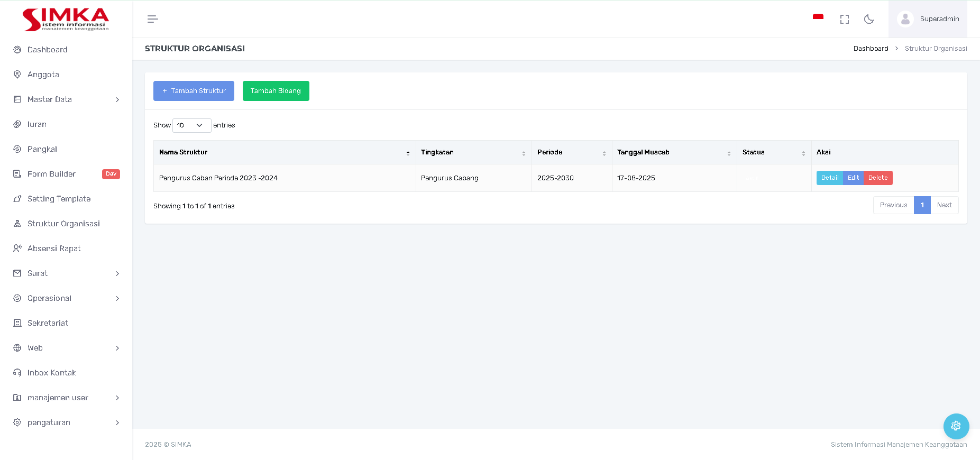Open the floating settings gear button
The width and height of the screenshot is (980, 460).
tap(956, 426)
